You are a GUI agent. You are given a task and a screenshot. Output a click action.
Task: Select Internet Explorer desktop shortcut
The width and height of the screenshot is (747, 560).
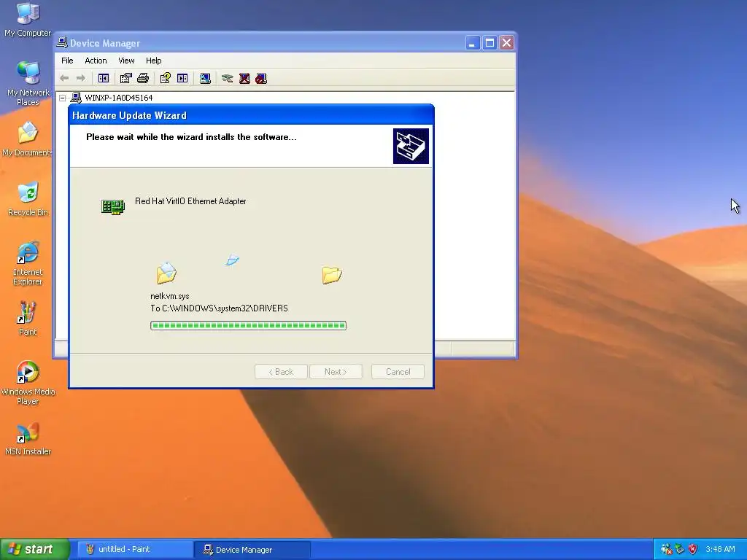28,263
